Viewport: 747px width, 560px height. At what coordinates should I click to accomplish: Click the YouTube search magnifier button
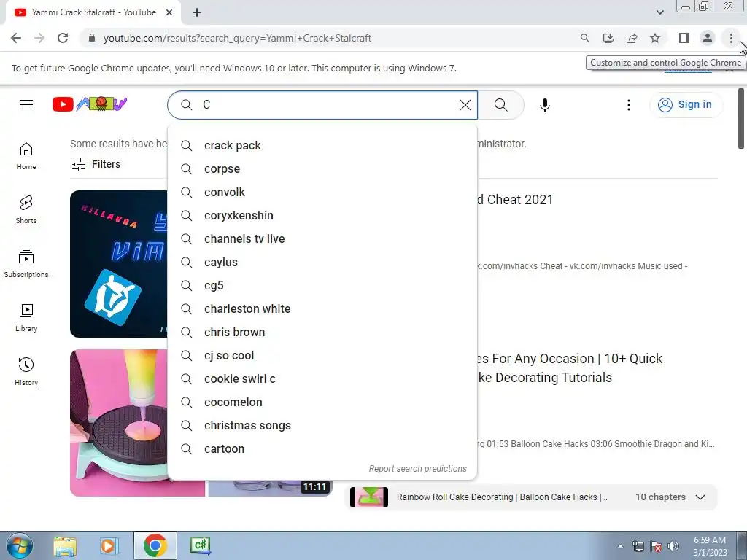pos(500,105)
